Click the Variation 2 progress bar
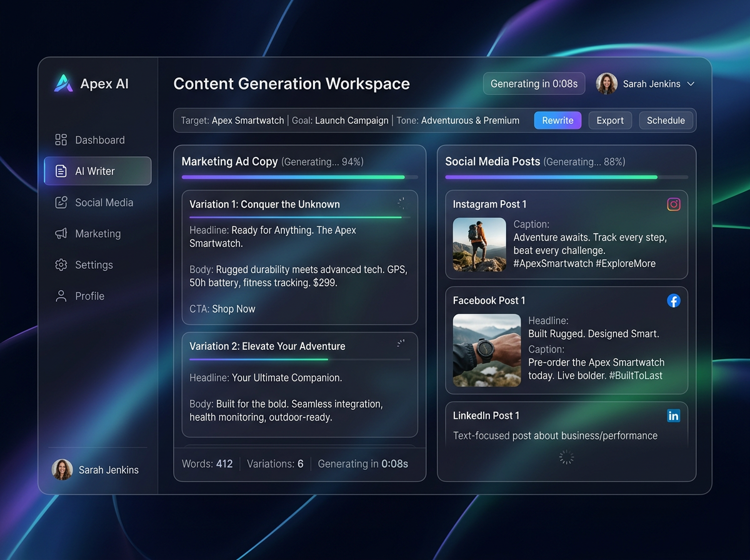This screenshot has height=560, width=750. click(300, 359)
